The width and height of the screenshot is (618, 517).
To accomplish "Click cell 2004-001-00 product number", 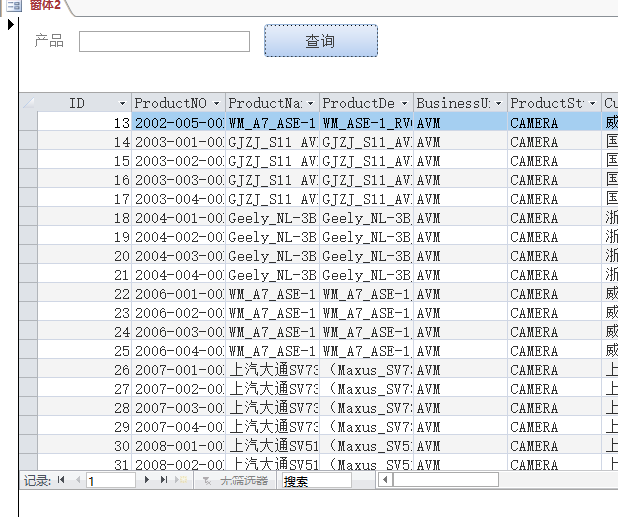I will pyautogui.click(x=179, y=218).
